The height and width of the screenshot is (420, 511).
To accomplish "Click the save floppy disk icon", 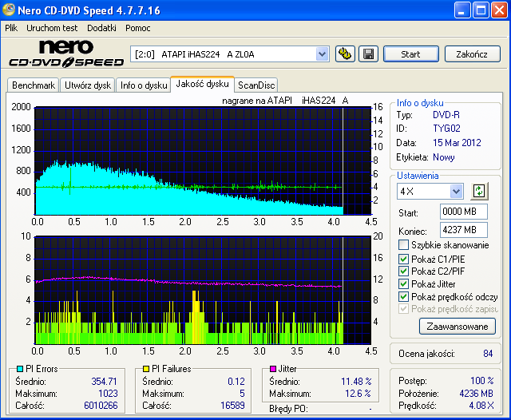I will click(x=368, y=53).
